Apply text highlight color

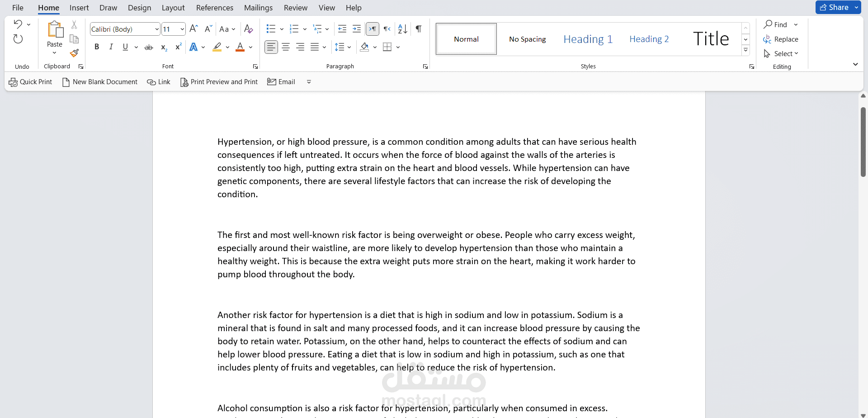(x=217, y=47)
